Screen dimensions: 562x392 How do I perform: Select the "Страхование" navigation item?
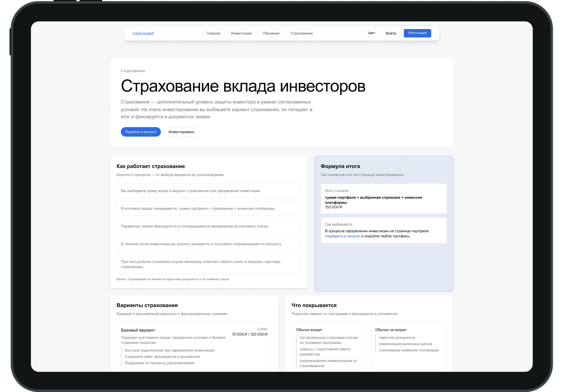coord(302,33)
